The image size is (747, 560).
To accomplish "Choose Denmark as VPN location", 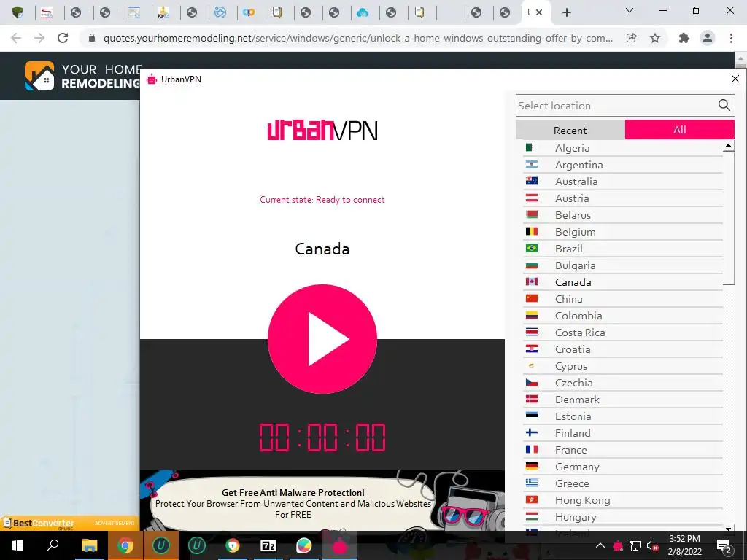I will [623, 400].
